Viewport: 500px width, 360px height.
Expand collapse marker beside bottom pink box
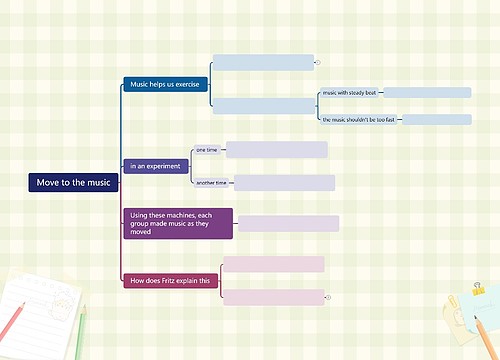click(x=328, y=297)
